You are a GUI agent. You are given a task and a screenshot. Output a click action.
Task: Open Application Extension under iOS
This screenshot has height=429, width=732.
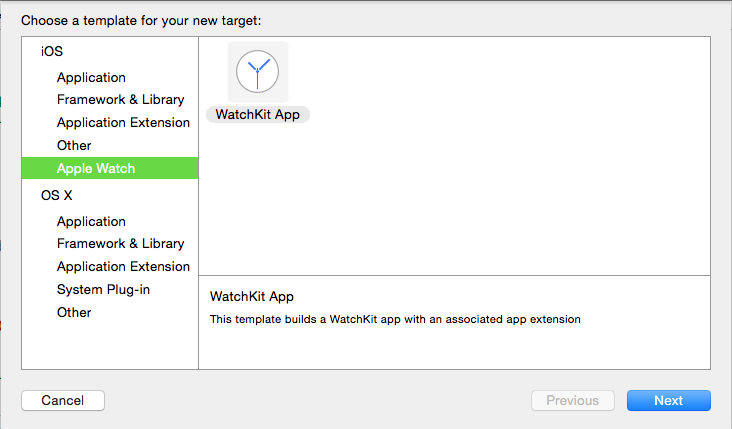tap(123, 122)
